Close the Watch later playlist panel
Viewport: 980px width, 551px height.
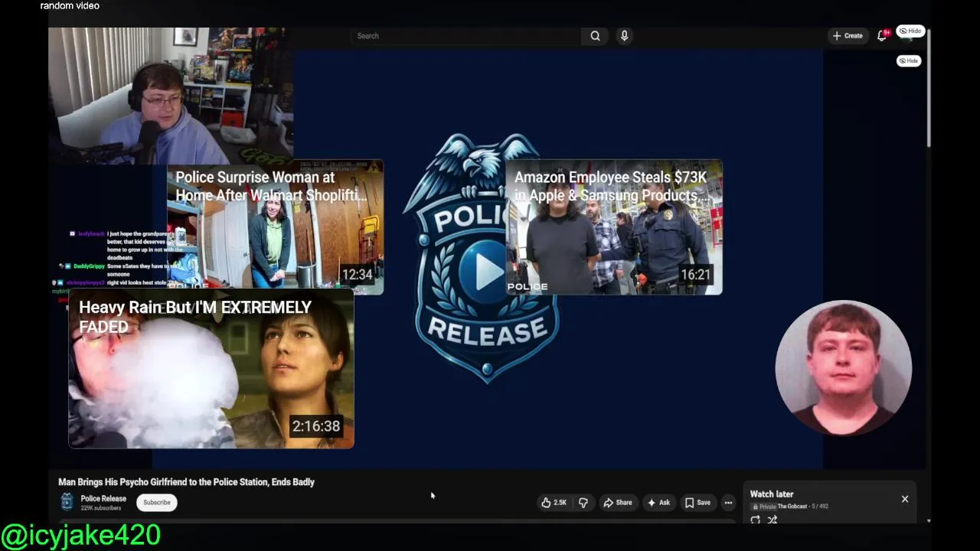[x=905, y=499]
